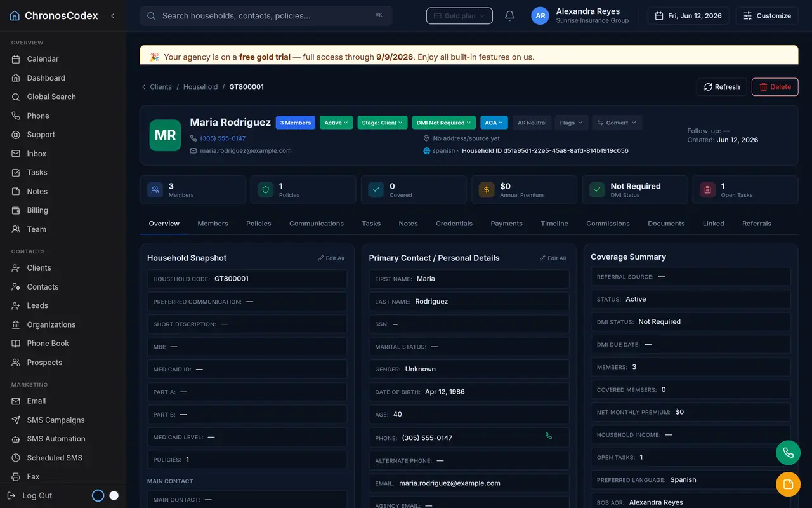Expand the Active status dropdown

click(336, 123)
